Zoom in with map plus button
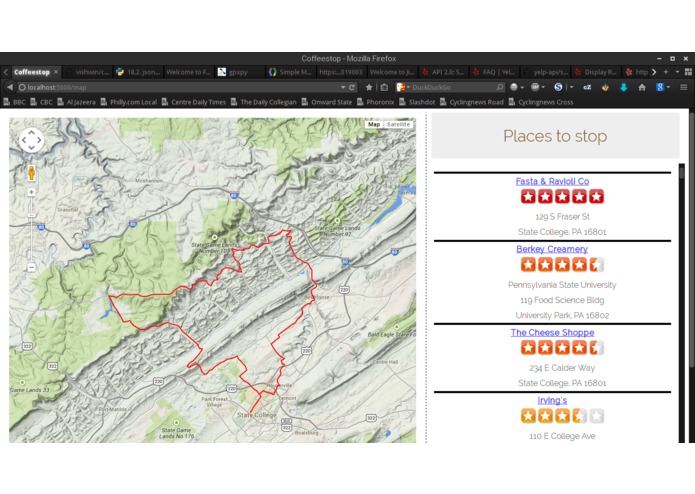 pyautogui.click(x=31, y=192)
